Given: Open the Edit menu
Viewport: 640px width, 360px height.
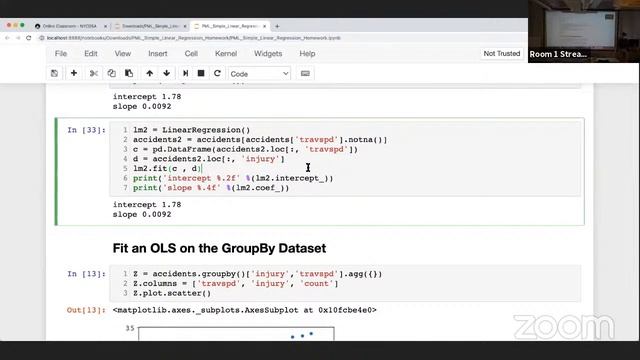Looking at the screenshot, I should coord(91,53).
